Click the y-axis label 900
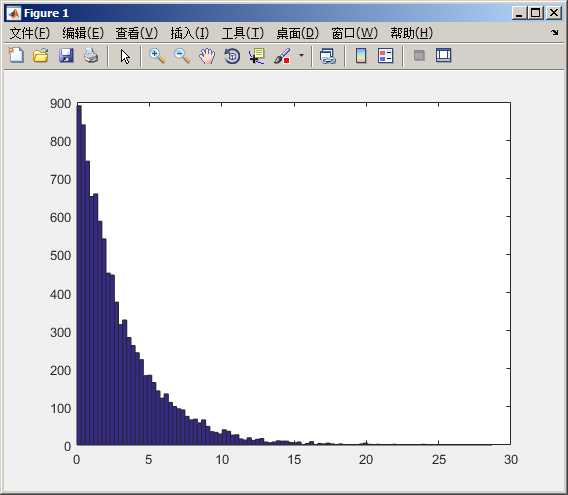 [60, 104]
